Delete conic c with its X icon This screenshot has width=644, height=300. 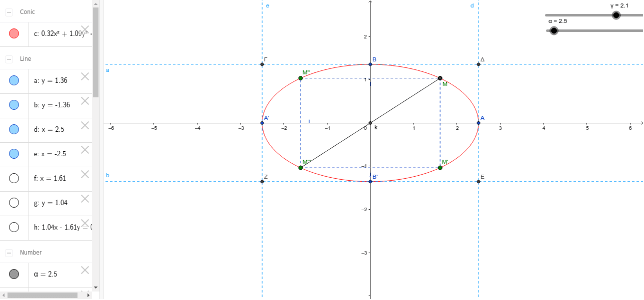(85, 29)
